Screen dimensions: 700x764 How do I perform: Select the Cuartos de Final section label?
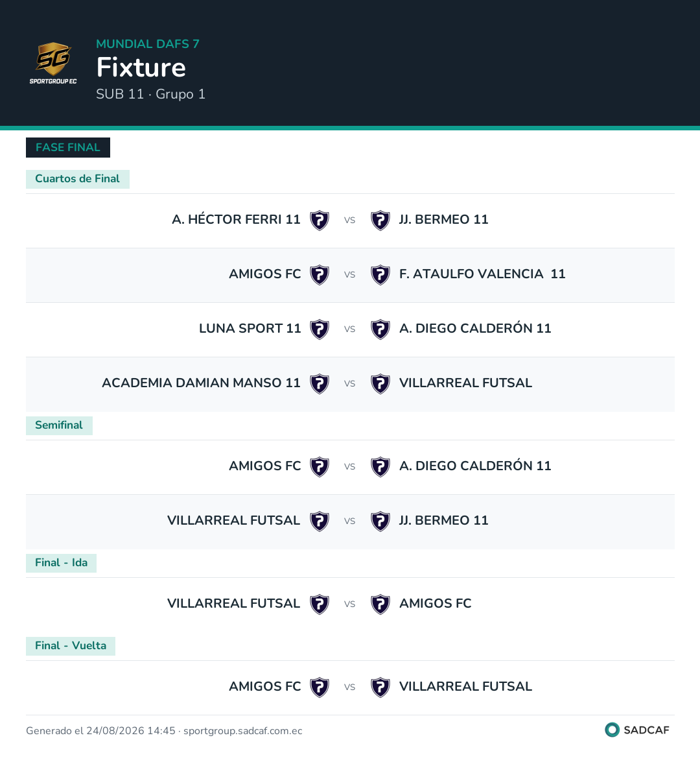pos(77,179)
